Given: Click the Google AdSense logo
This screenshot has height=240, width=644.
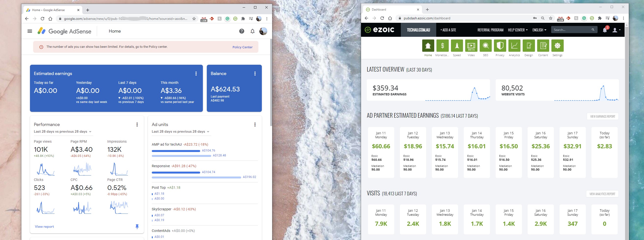Looking at the screenshot, I should [64, 31].
